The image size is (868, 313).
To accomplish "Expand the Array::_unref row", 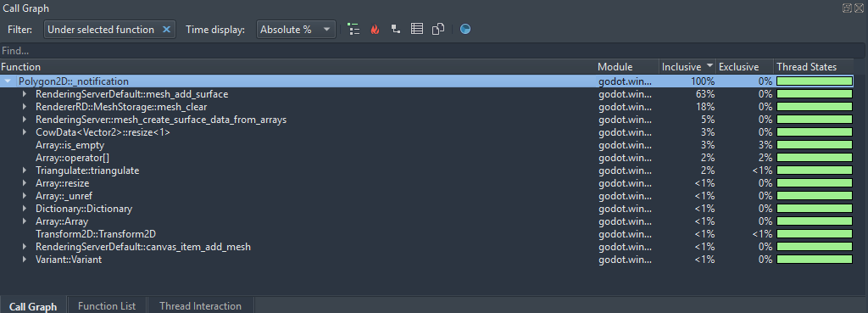I will [x=25, y=196].
